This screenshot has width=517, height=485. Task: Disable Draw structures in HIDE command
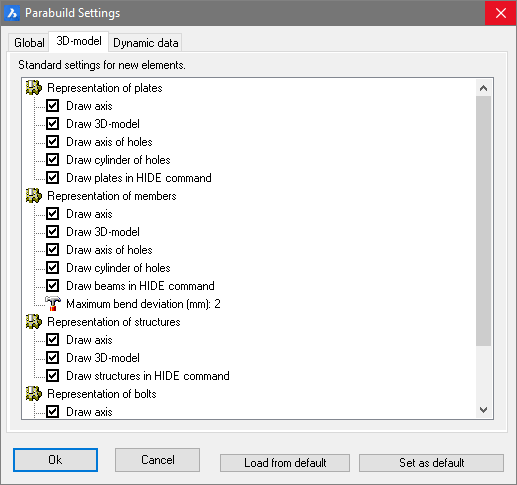pos(53,376)
